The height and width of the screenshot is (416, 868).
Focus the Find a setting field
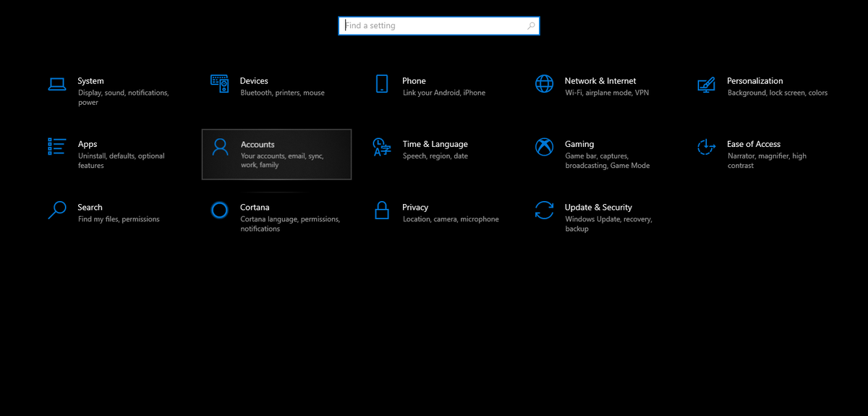pos(439,26)
